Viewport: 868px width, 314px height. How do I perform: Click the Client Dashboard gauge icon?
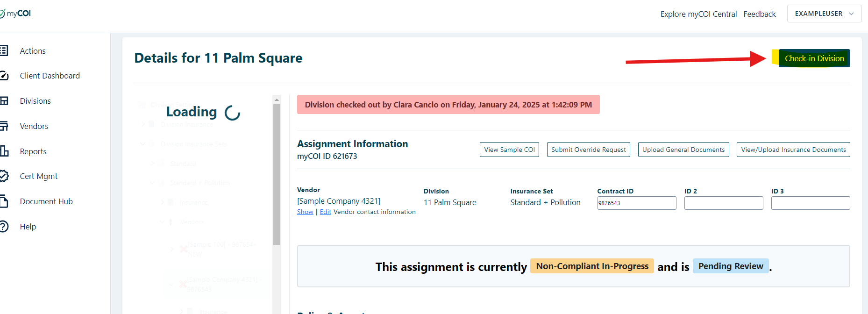pos(4,76)
